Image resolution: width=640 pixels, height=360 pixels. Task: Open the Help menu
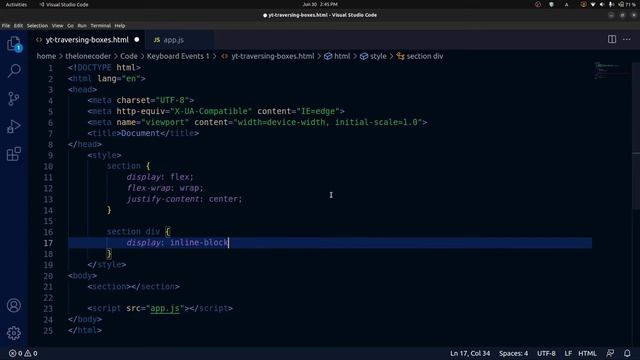click(x=120, y=25)
